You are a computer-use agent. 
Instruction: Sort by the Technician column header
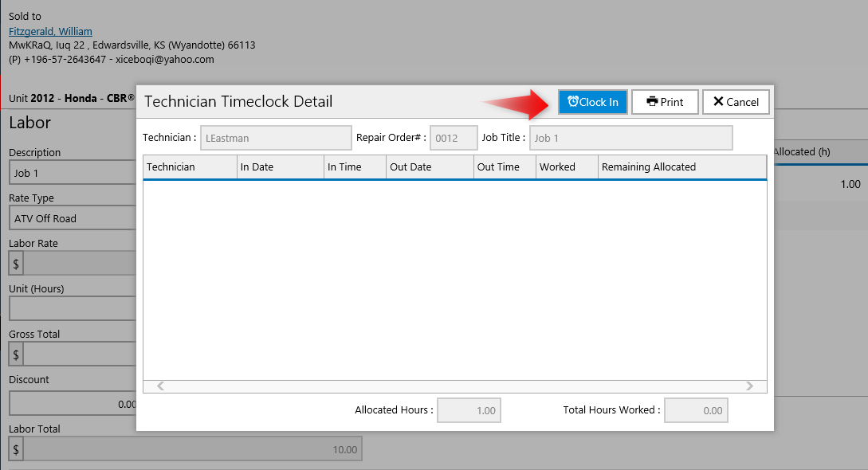[x=190, y=167]
